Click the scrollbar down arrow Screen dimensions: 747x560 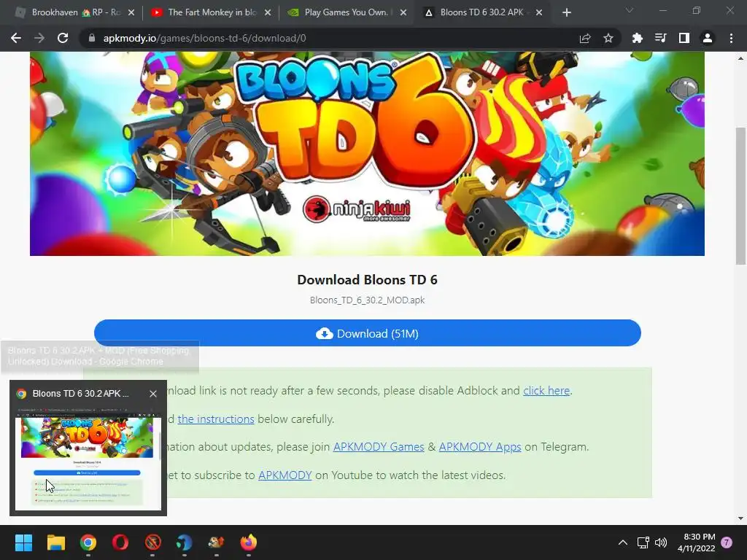click(x=740, y=518)
